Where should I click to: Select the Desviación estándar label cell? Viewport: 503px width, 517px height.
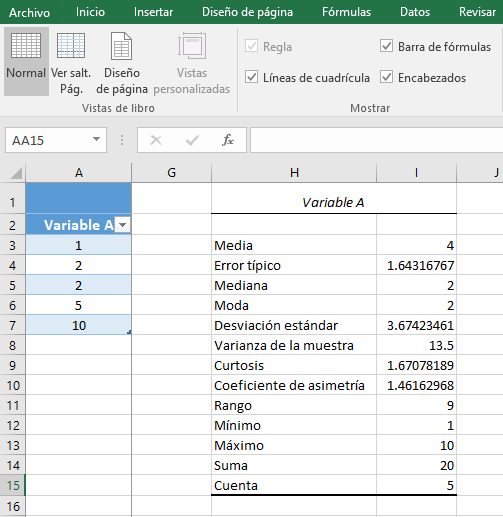294,325
